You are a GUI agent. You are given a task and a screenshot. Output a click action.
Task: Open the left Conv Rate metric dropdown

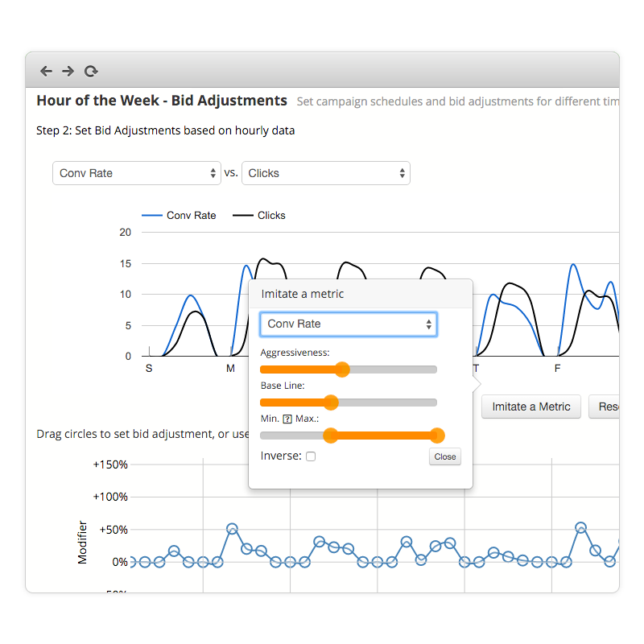[136, 173]
